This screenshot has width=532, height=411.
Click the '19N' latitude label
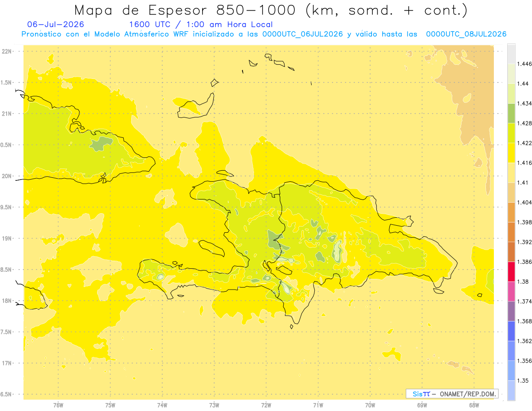click(x=8, y=239)
